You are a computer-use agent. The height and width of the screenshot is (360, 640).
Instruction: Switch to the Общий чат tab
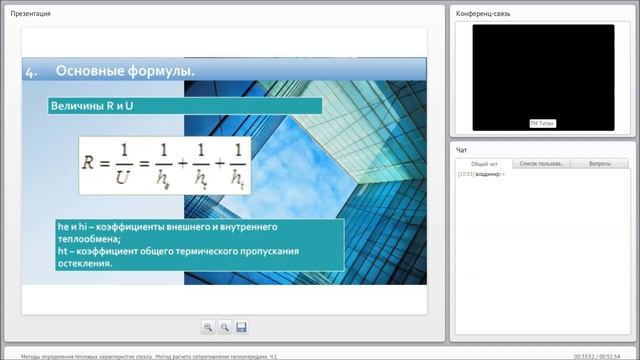484,164
